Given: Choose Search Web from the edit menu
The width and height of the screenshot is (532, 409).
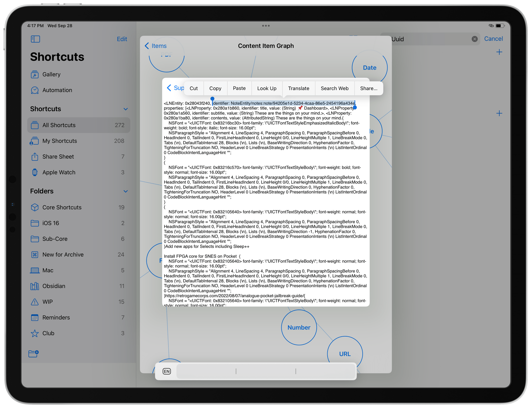Looking at the screenshot, I should pos(335,88).
